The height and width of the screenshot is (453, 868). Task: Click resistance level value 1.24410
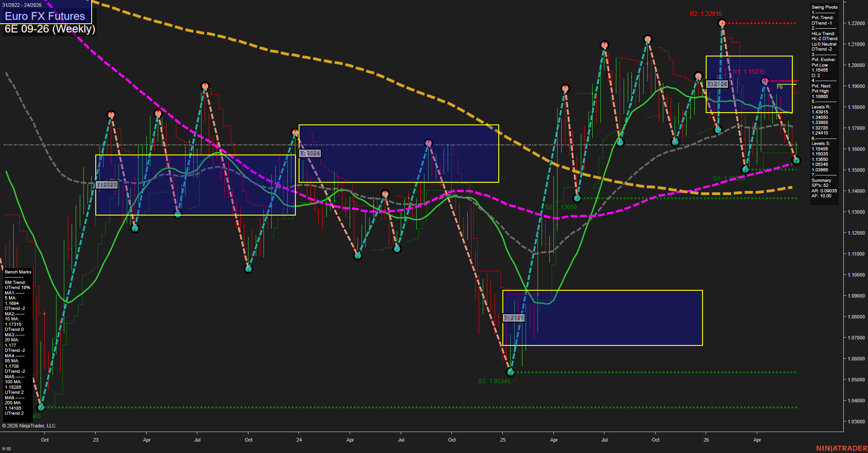pyautogui.click(x=820, y=133)
